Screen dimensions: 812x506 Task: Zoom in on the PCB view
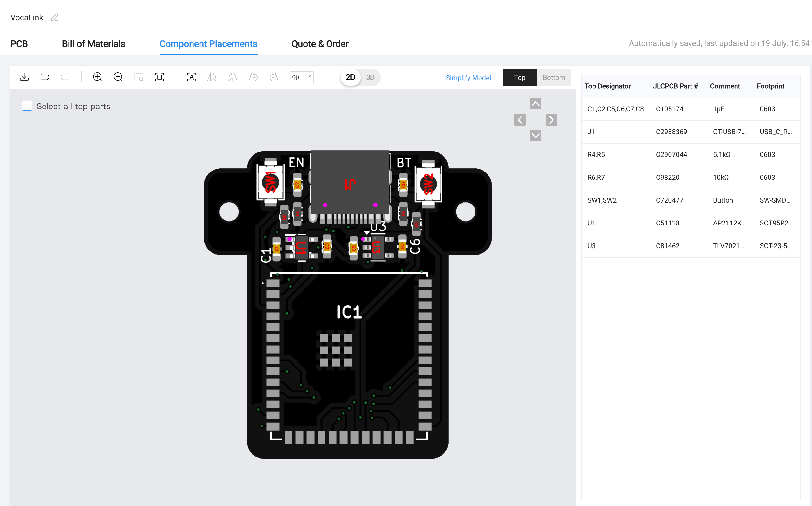[97, 77]
